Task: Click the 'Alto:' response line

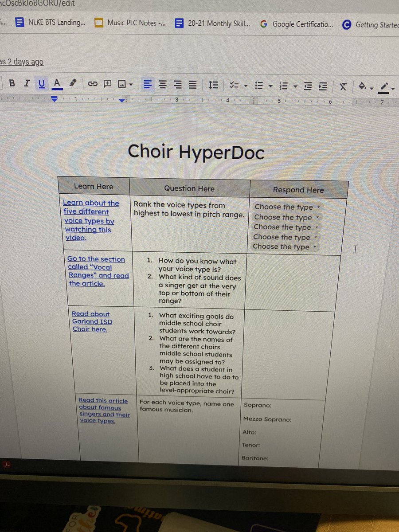Action: pyautogui.click(x=249, y=432)
